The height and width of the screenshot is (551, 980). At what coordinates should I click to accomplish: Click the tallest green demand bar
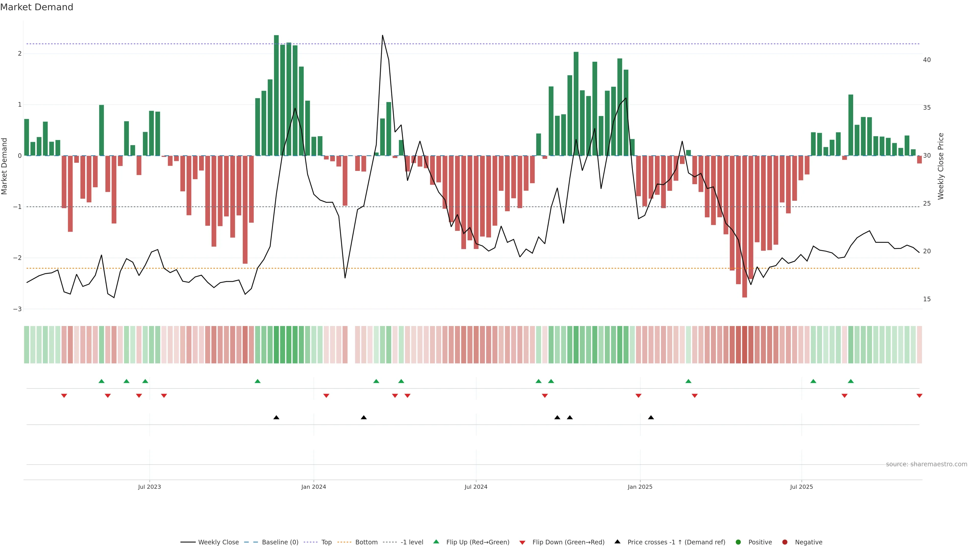pos(276,95)
